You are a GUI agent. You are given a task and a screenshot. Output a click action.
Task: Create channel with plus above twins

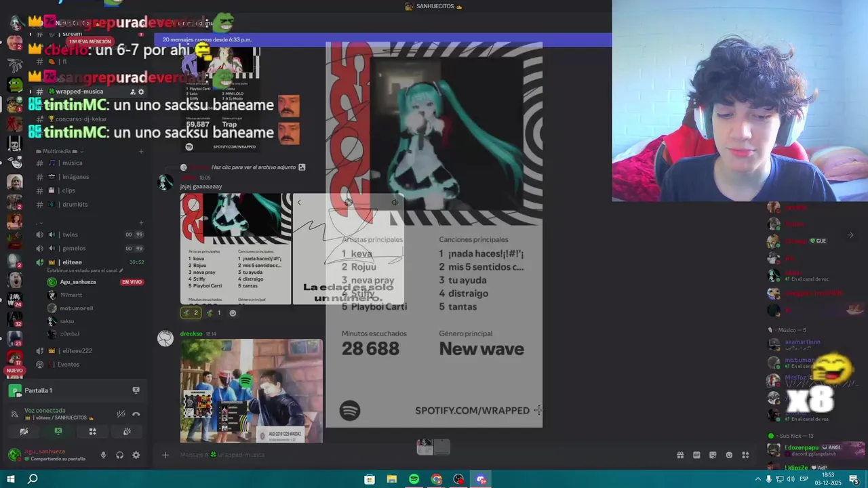[141, 222]
